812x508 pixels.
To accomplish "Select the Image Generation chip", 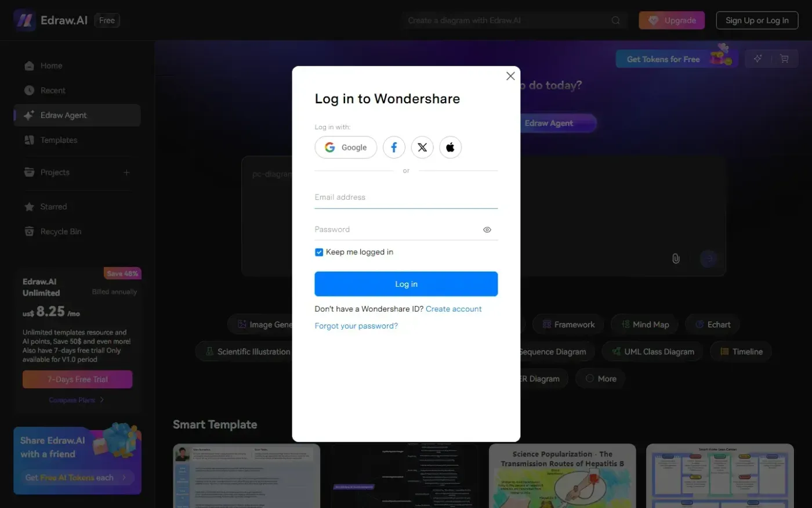I will coord(260,325).
